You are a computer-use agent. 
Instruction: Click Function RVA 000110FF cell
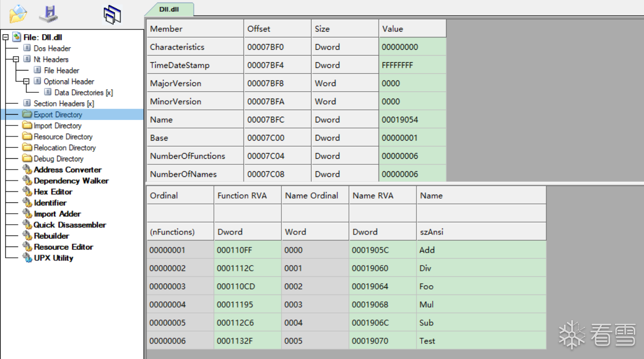click(248, 250)
